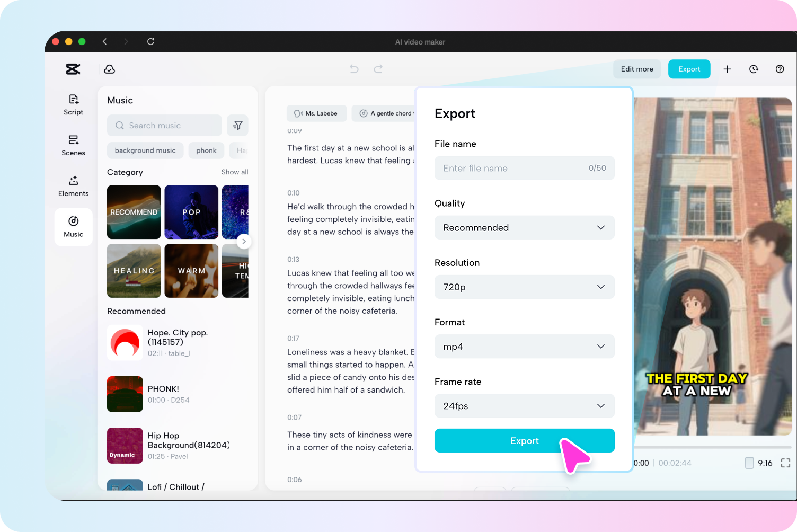Click the file name input field

(x=524, y=168)
